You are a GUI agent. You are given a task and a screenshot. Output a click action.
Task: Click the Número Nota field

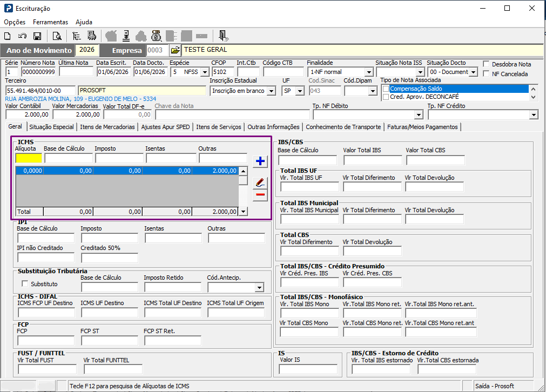[38, 72]
